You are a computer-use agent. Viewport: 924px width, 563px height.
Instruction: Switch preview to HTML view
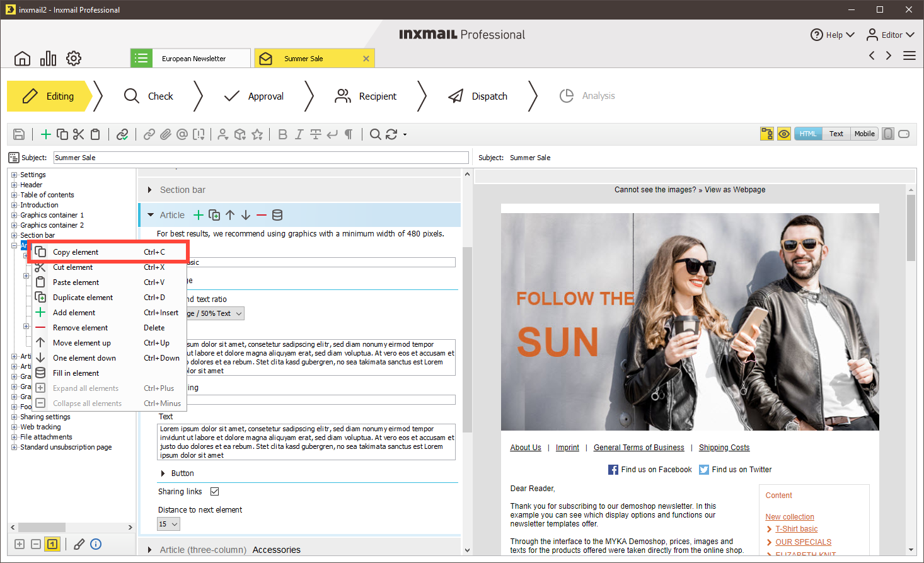(808, 134)
